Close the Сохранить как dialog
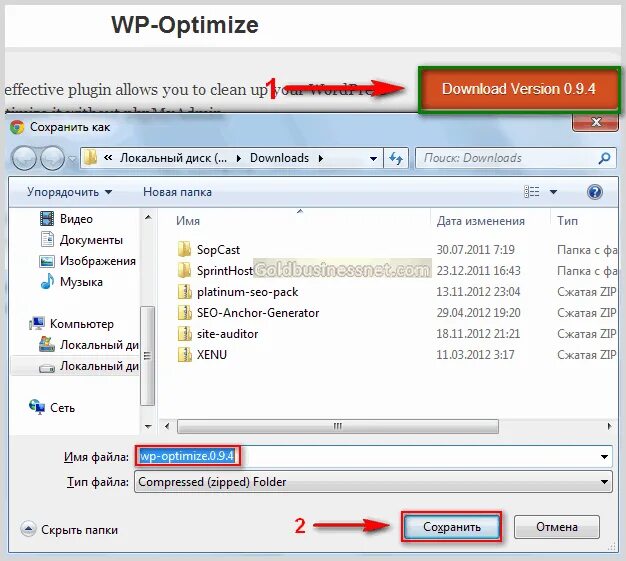This screenshot has width=626, height=561. (x=596, y=122)
